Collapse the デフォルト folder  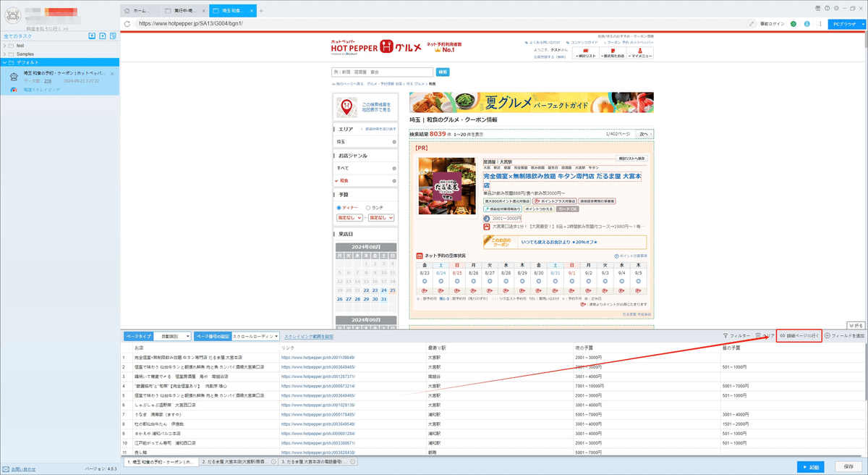(4, 62)
